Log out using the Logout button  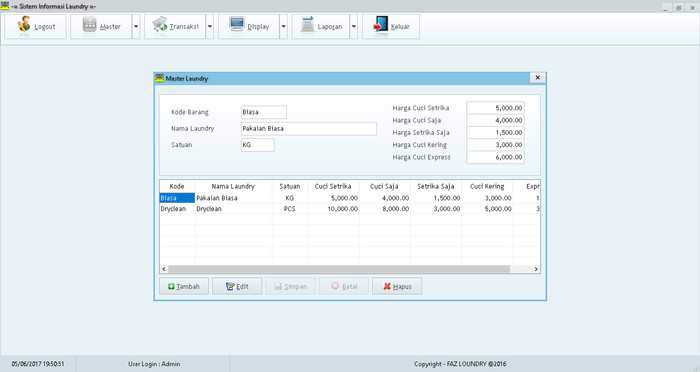pyautogui.click(x=35, y=26)
